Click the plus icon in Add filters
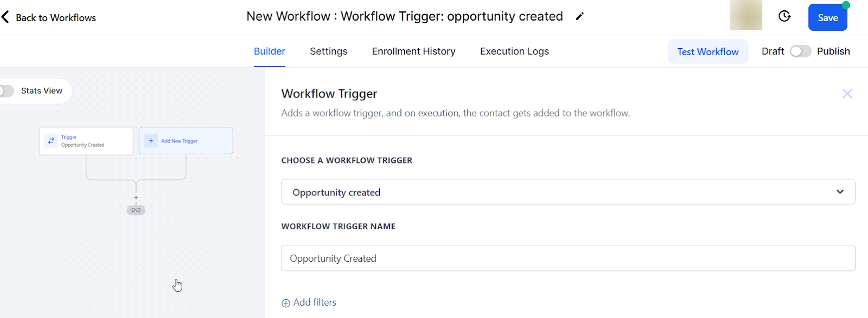Viewport: 868px width, 318px height. (286, 303)
